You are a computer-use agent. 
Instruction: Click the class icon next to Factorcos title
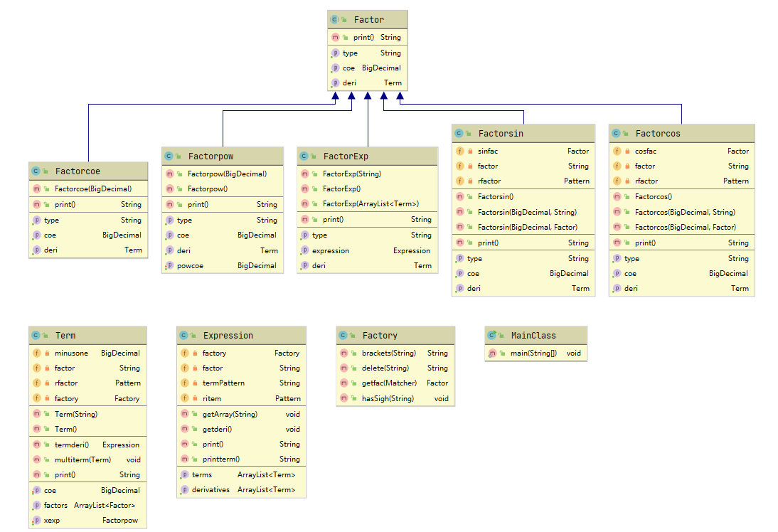pyautogui.click(x=617, y=133)
